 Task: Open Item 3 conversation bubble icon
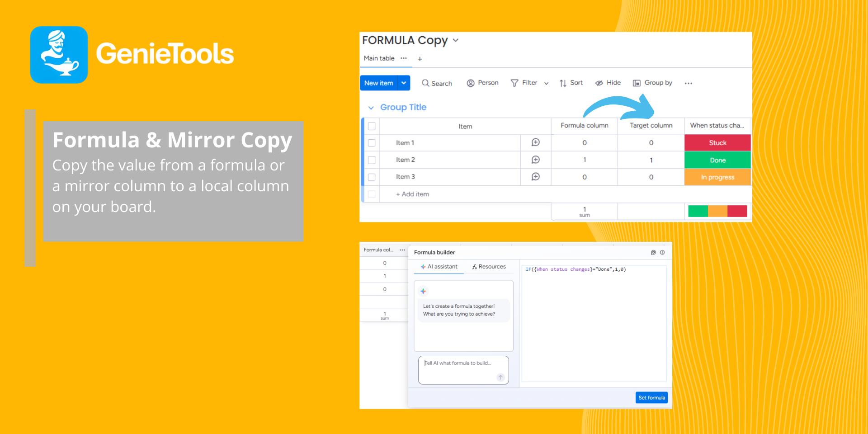(535, 177)
